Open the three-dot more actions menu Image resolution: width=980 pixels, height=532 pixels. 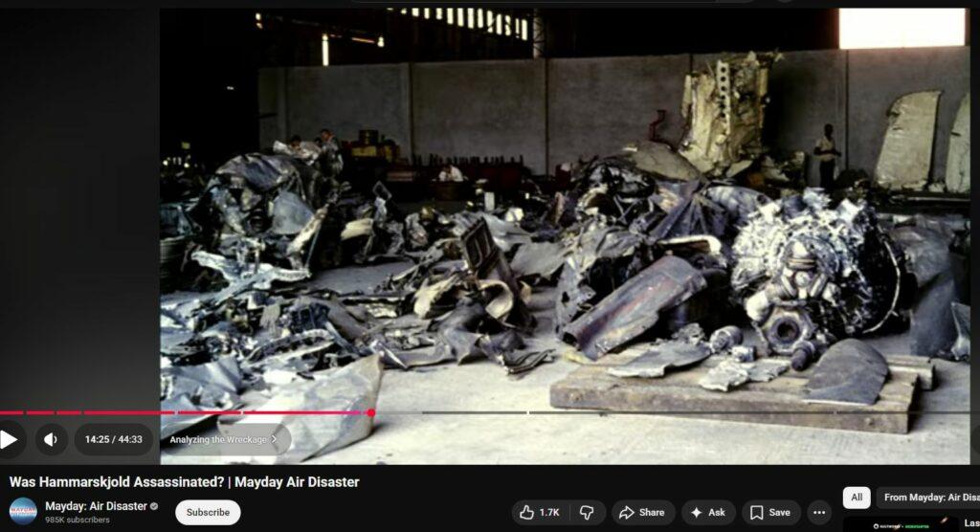[818, 513]
